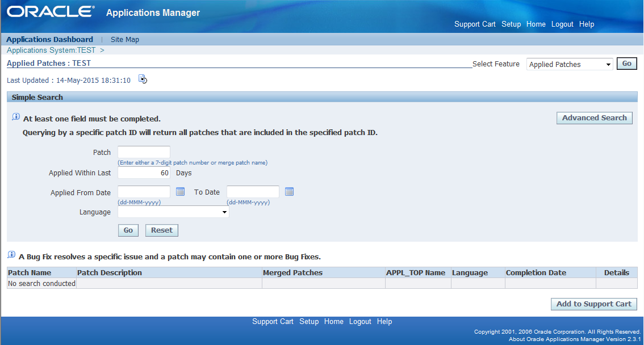Image resolution: width=644 pixels, height=345 pixels.
Task: Click the info icon beside Bug Fix note
Action: tap(11, 255)
